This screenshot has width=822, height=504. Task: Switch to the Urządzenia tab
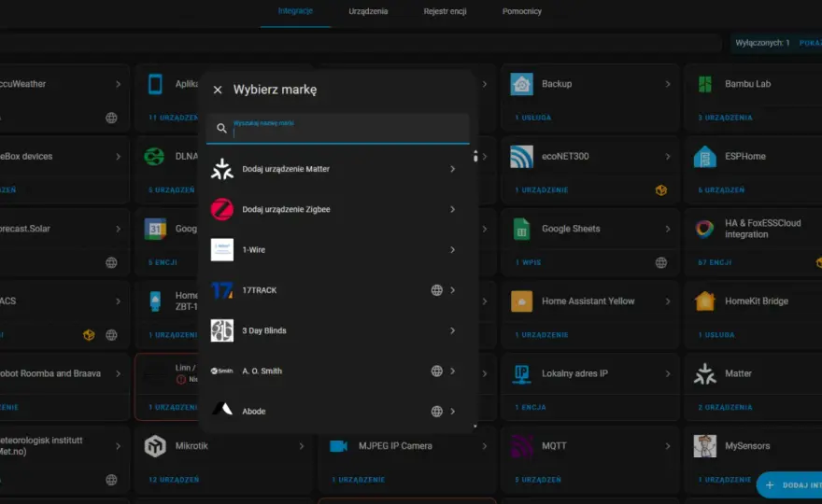368,11
